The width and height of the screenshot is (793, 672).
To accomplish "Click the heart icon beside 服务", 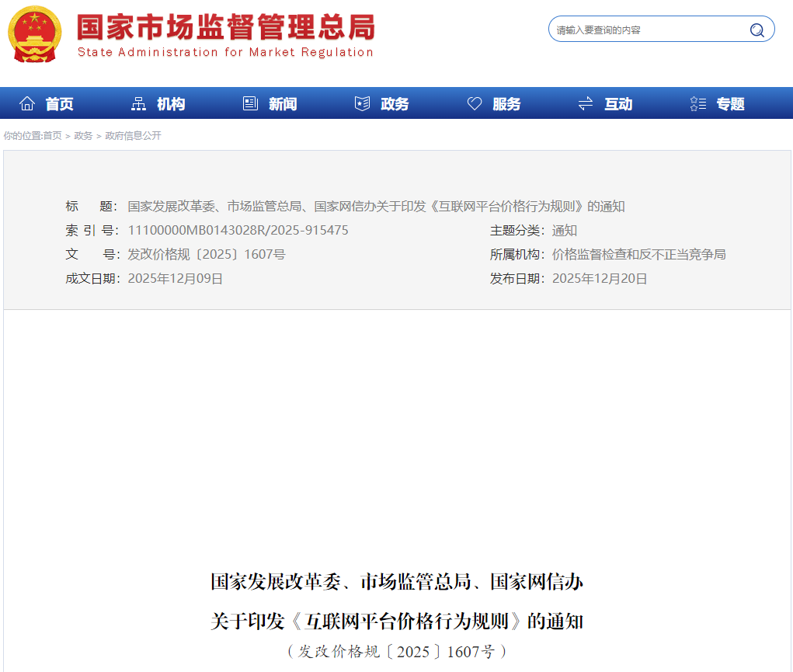I will (475, 103).
